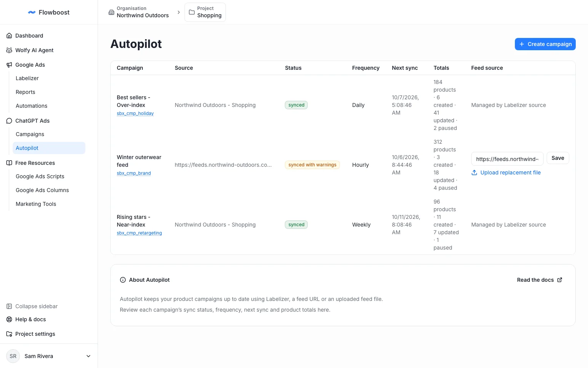
Task: Click the Create campaign button
Action: tap(545, 44)
